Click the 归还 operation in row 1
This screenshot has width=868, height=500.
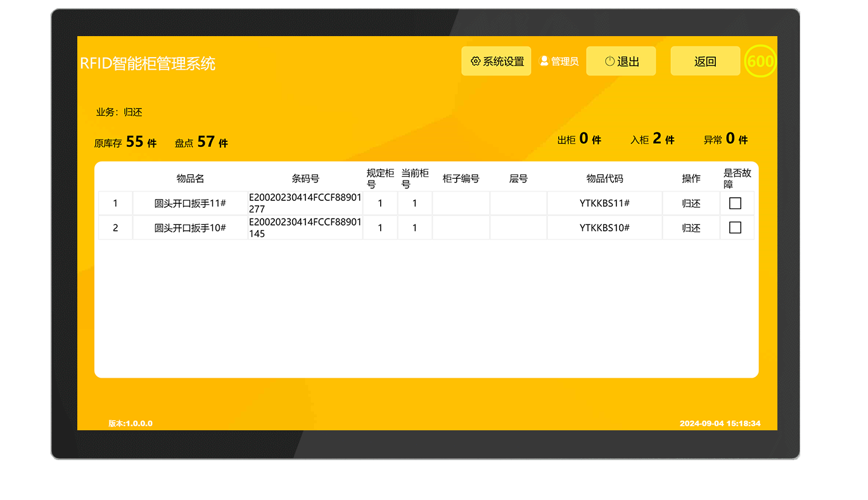(x=691, y=203)
